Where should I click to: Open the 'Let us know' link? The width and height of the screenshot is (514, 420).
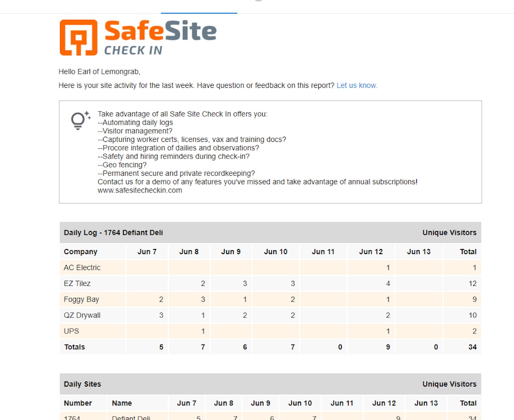356,85
